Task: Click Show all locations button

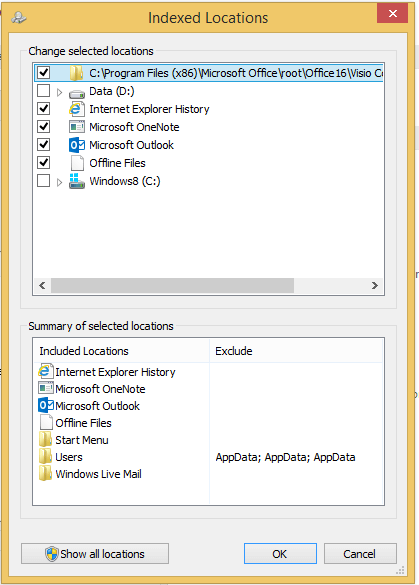Action: click(x=95, y=554)
